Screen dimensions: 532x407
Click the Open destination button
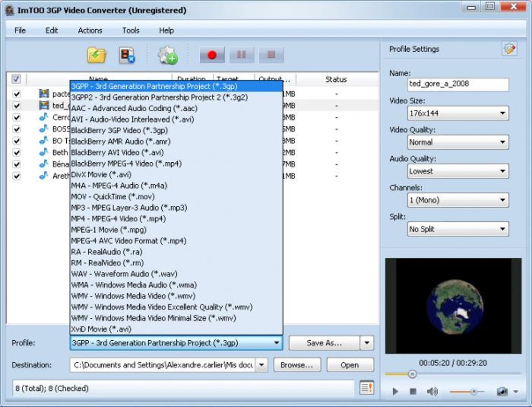(350, 365)
